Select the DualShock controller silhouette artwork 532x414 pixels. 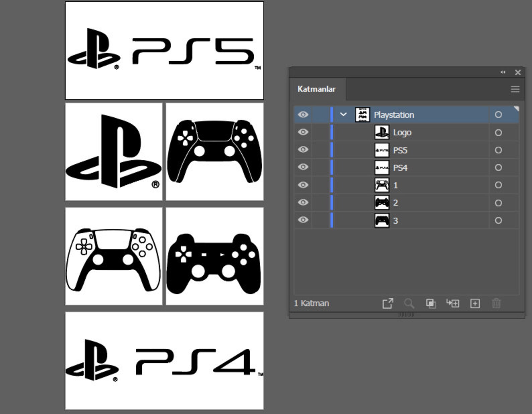pos(214,264)
